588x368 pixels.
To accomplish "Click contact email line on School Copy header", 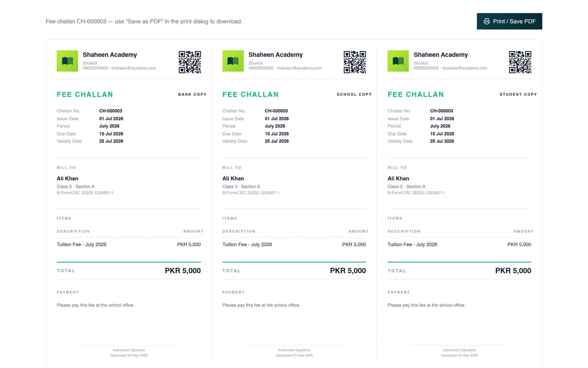I will click(285, 68).
